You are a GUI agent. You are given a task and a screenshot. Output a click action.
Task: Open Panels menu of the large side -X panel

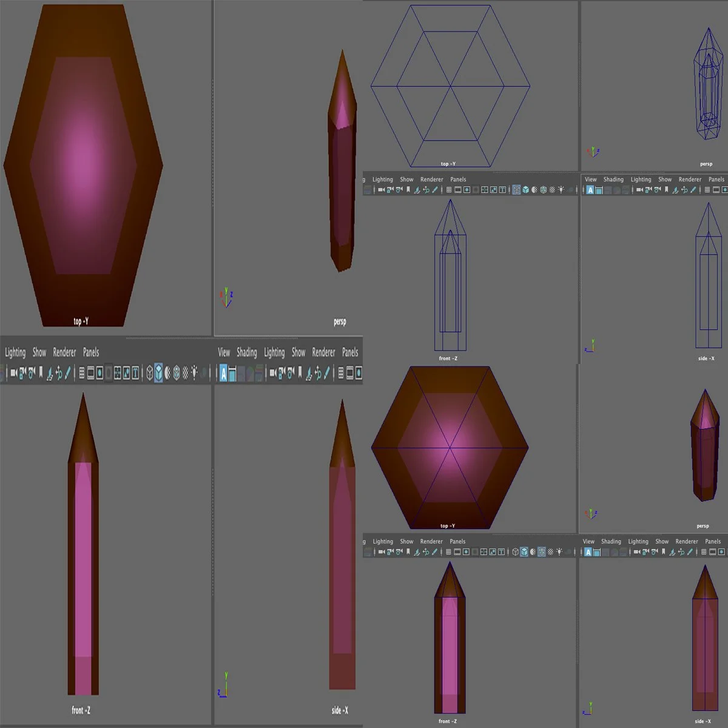[350, 352]
